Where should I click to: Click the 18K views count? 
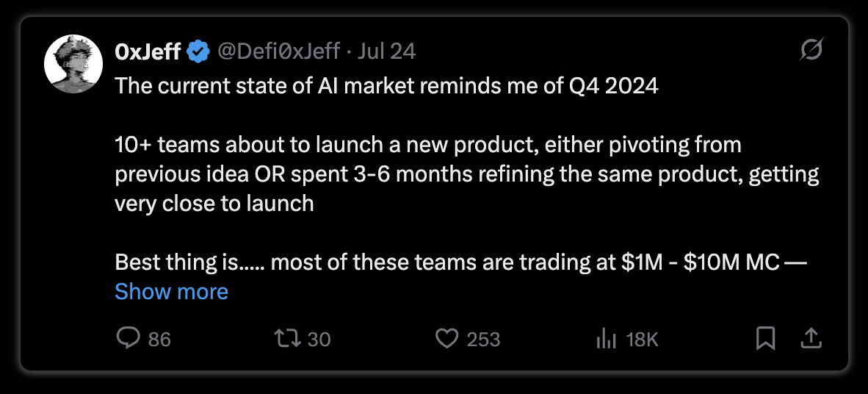point(642,339)
